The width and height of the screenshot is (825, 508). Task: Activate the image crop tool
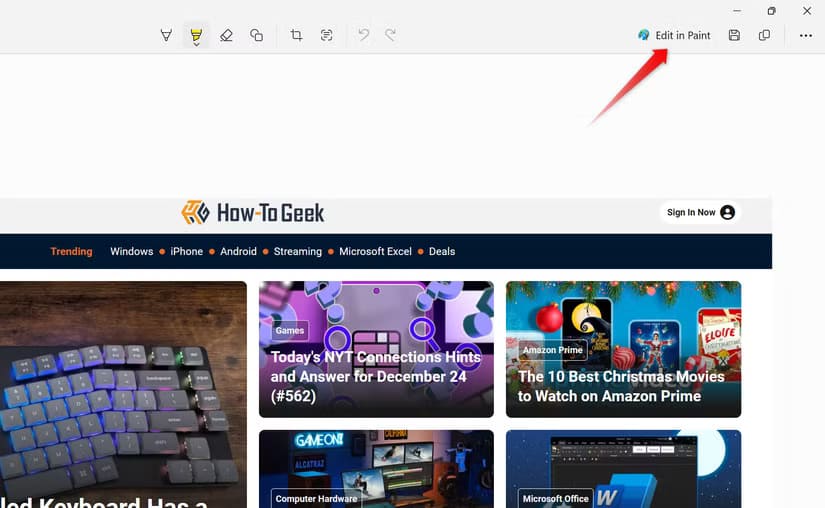(296, 35)
